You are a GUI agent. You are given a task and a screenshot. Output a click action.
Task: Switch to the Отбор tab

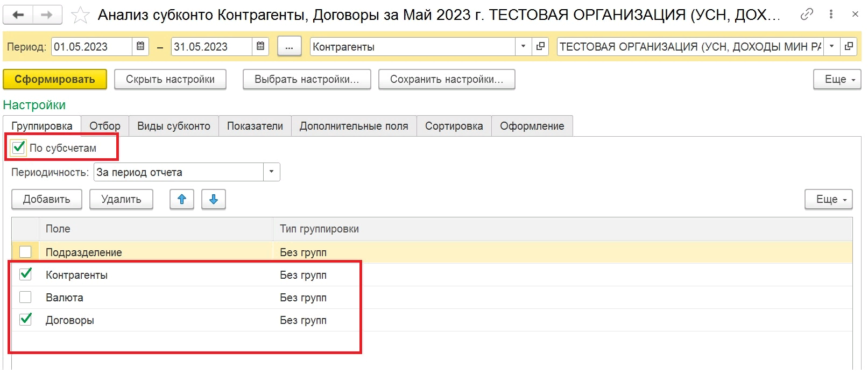pyautogui.click(x=105, y=126)
